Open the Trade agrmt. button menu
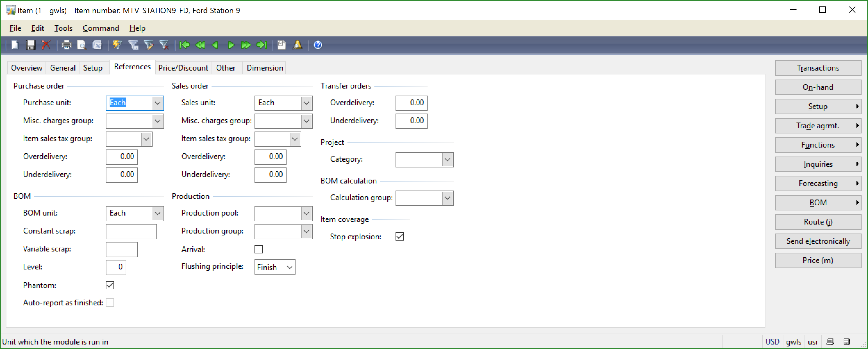 click(x=818, y=125)
